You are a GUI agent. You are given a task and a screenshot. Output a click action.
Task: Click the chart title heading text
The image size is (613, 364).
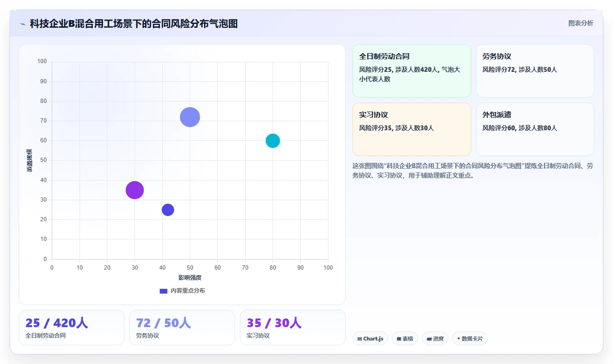(134, 23)
